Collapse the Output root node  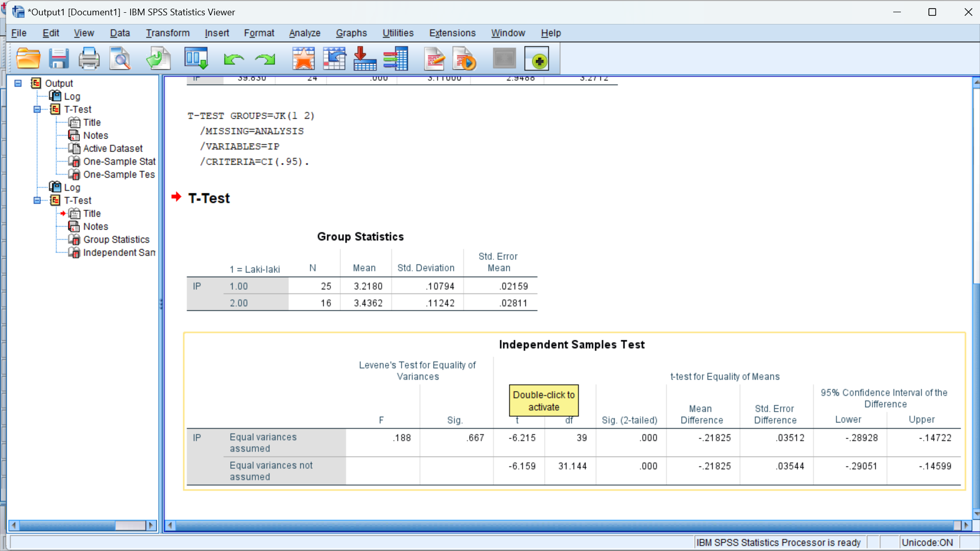18,83
